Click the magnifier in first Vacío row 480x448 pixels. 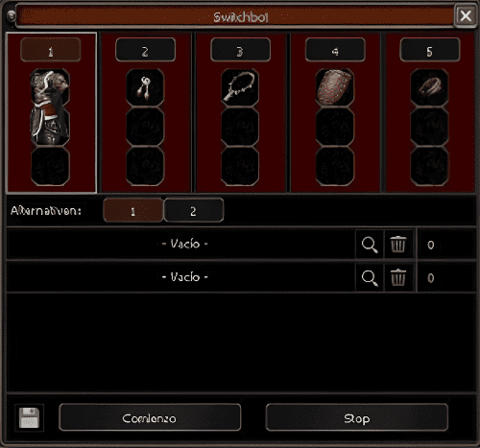click(370, 245)
